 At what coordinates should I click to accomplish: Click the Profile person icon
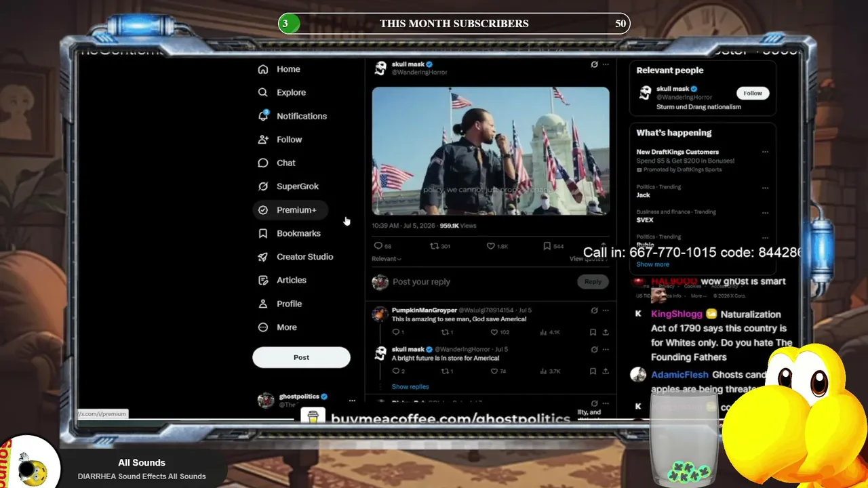tap(263, 304)
